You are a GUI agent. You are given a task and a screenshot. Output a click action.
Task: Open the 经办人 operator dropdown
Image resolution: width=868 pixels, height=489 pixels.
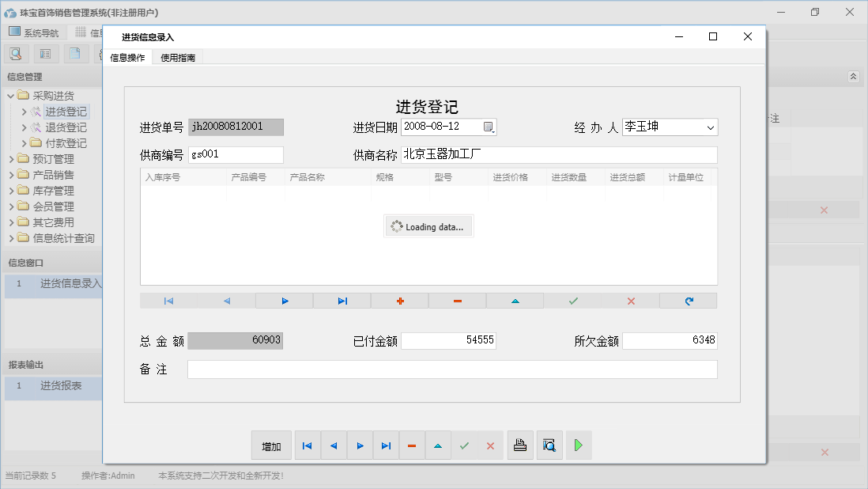pos(711,127)
